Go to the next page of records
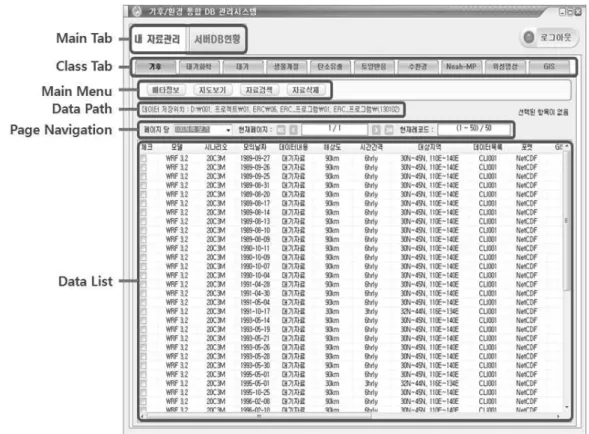The image size is (589, 434). 376,130
